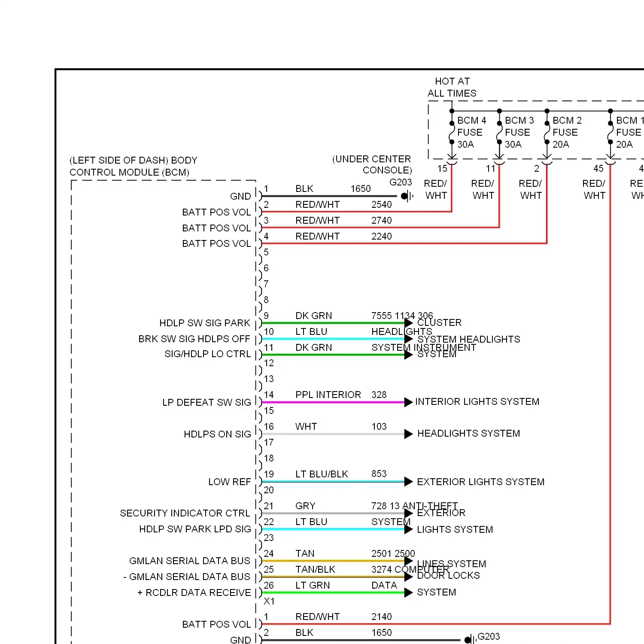Click the LT BLU label at pin 10
Viewport: 644px width, 644px height.
(311, 331)
